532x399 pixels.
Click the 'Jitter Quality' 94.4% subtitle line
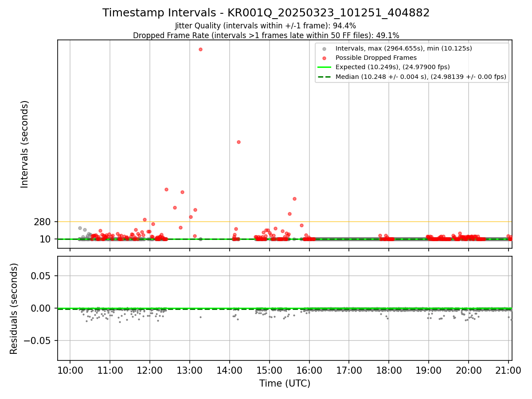pyautogui.click(x=266, y=26)
